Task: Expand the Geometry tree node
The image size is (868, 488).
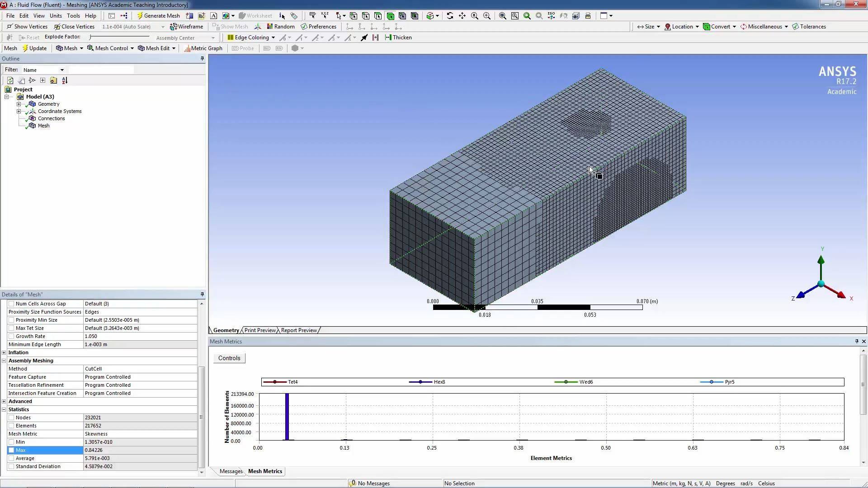Action: (19, 104)
